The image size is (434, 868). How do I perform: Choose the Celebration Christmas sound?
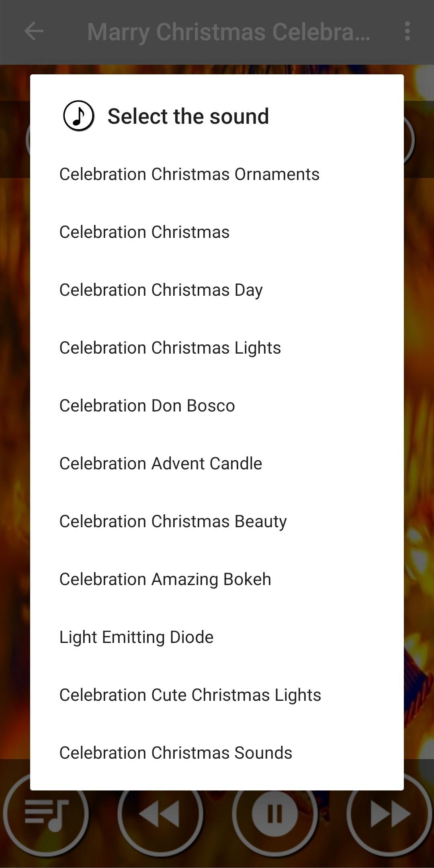coord(217,232)
